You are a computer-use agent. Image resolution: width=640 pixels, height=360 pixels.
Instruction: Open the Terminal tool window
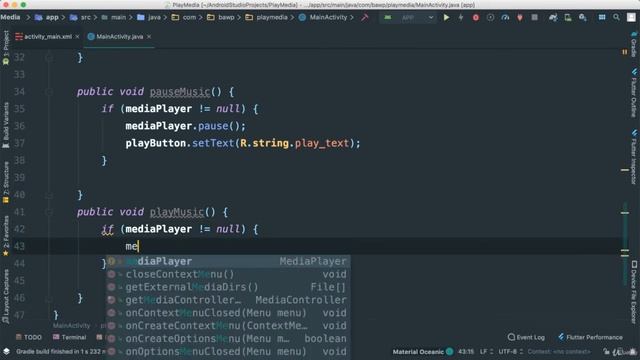point(69,337)
